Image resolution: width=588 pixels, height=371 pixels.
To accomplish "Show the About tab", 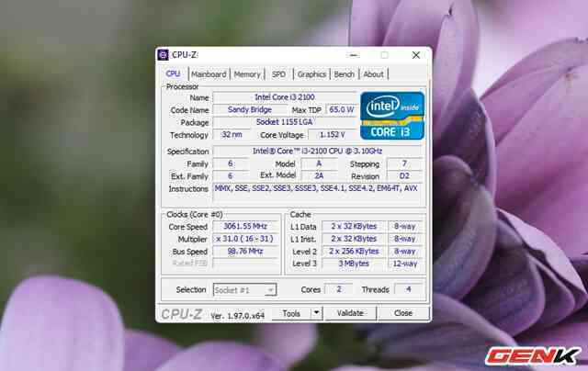I will (x=374, y=74).
